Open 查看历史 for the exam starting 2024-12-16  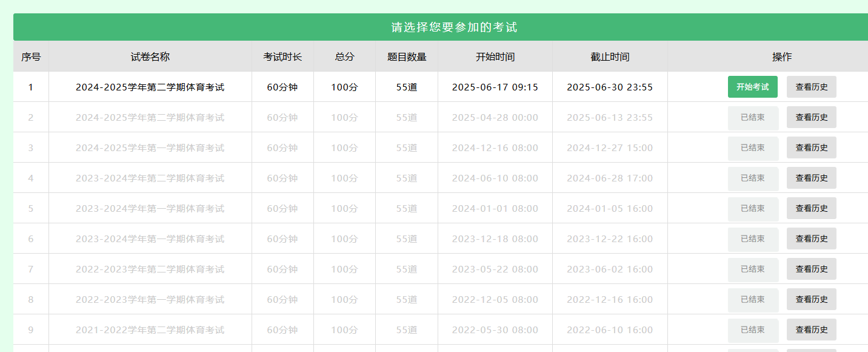pyautogui.click(x=812, y=147)
